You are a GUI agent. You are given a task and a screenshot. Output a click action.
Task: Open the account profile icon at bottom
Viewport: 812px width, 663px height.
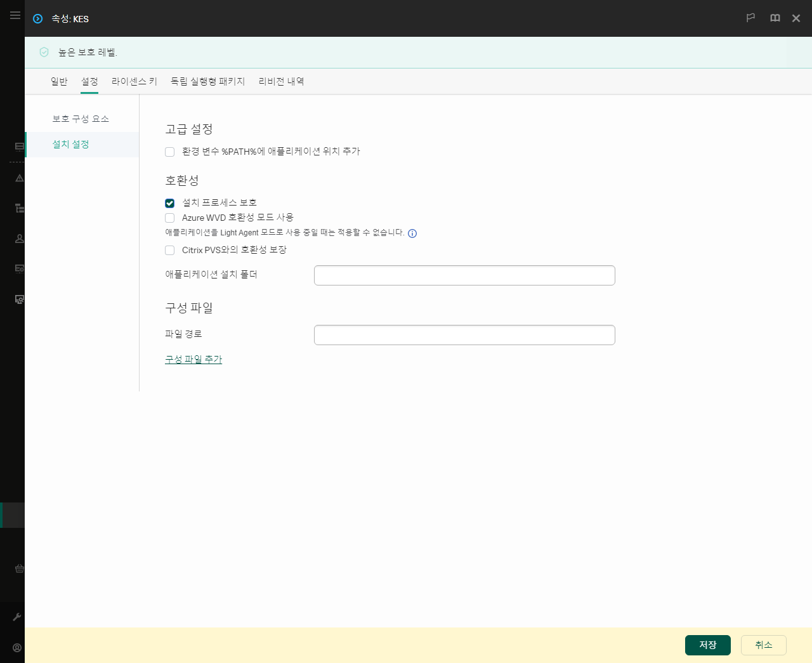tap(17, 647)
